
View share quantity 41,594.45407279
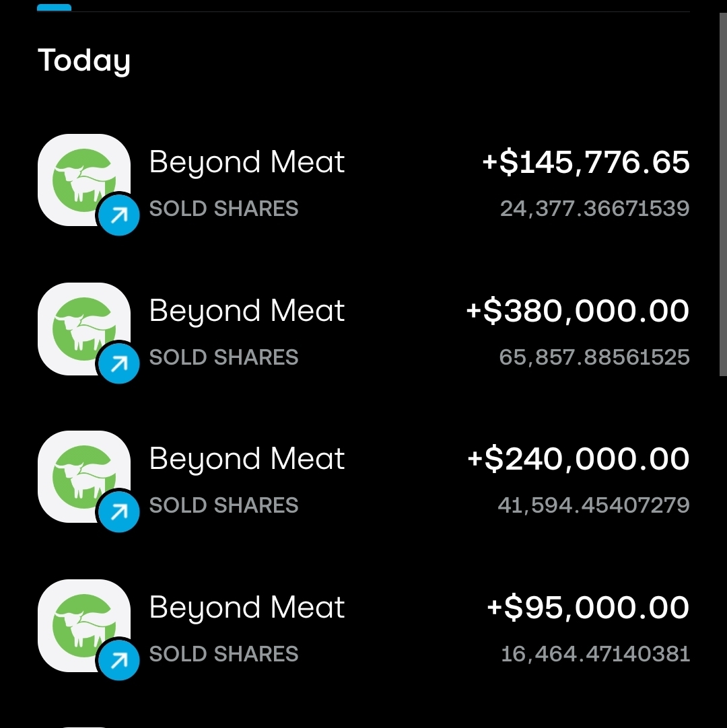594,505
